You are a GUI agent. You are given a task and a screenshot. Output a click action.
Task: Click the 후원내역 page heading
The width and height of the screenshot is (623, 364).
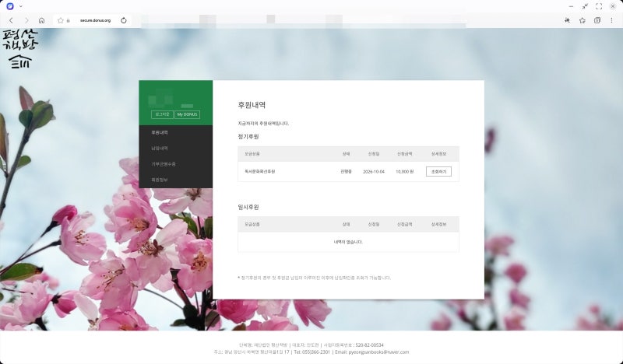coord(252,105)
